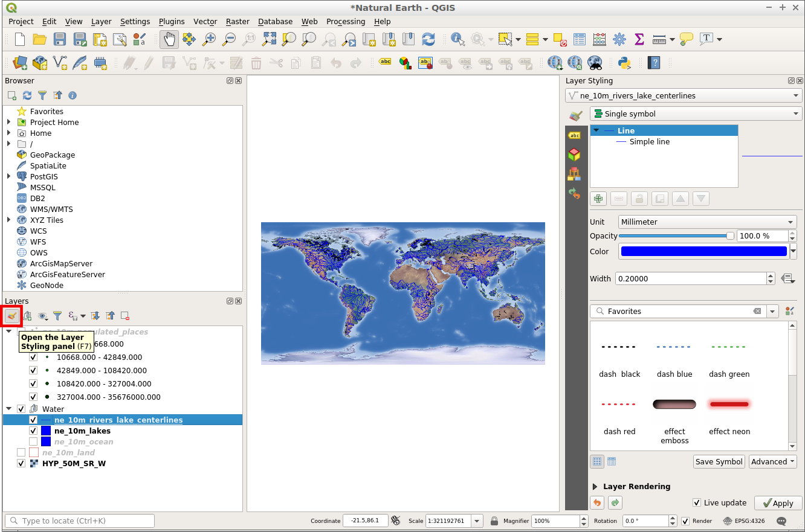Open the Plugins menu

172,21
